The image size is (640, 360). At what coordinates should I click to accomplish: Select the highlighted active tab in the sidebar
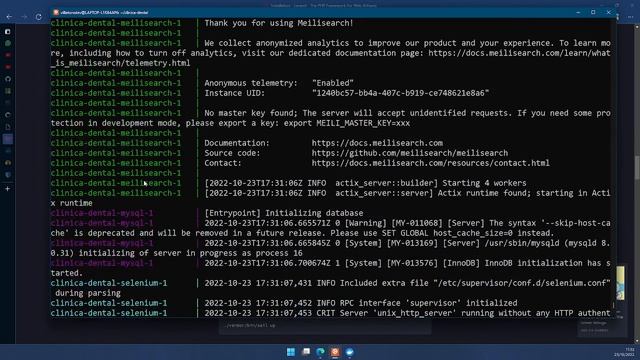click(x=8, y=139)
